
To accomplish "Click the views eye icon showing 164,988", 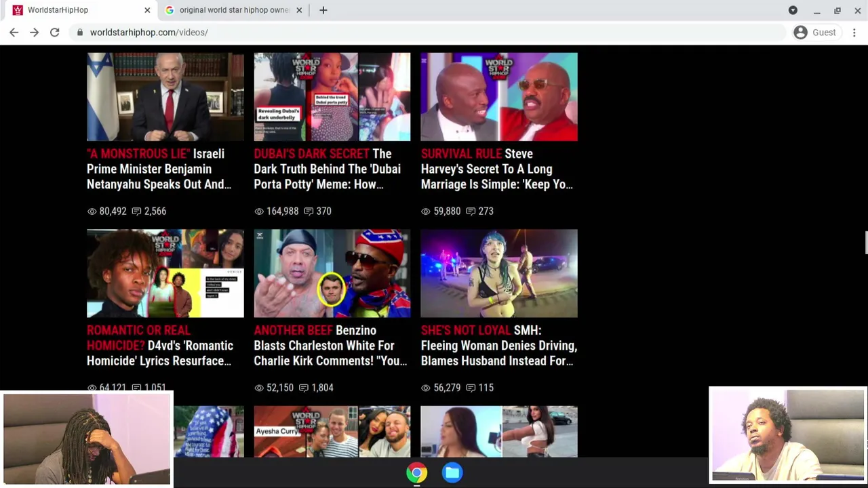I will click(258, 211).
